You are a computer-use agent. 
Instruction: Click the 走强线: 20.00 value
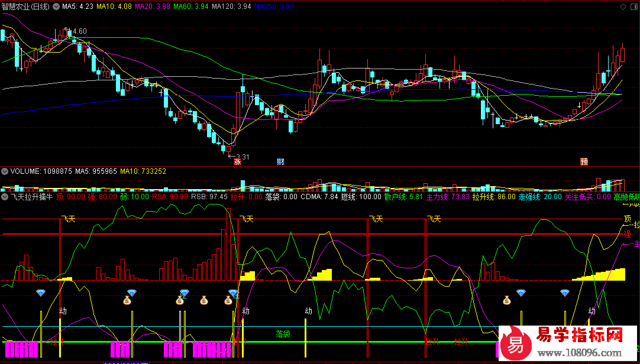(x=540, y=197)
